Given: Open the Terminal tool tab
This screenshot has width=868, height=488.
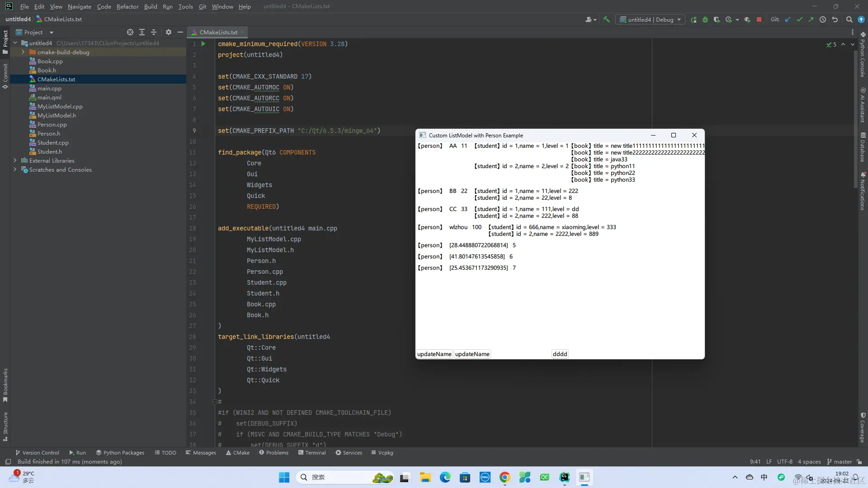Looking at the screenshot, I should (311, 452).
